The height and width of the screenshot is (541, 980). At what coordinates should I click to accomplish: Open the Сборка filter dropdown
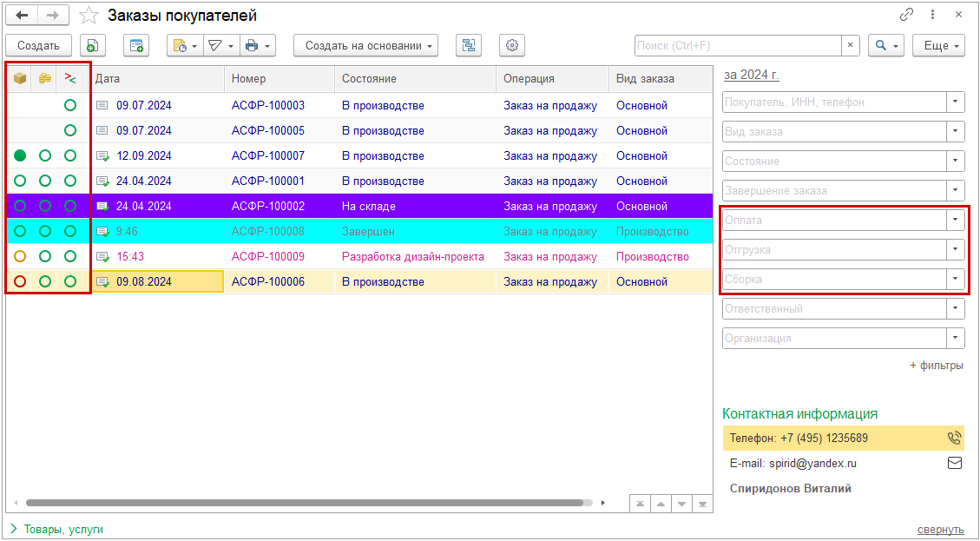(x=956, y=279)
